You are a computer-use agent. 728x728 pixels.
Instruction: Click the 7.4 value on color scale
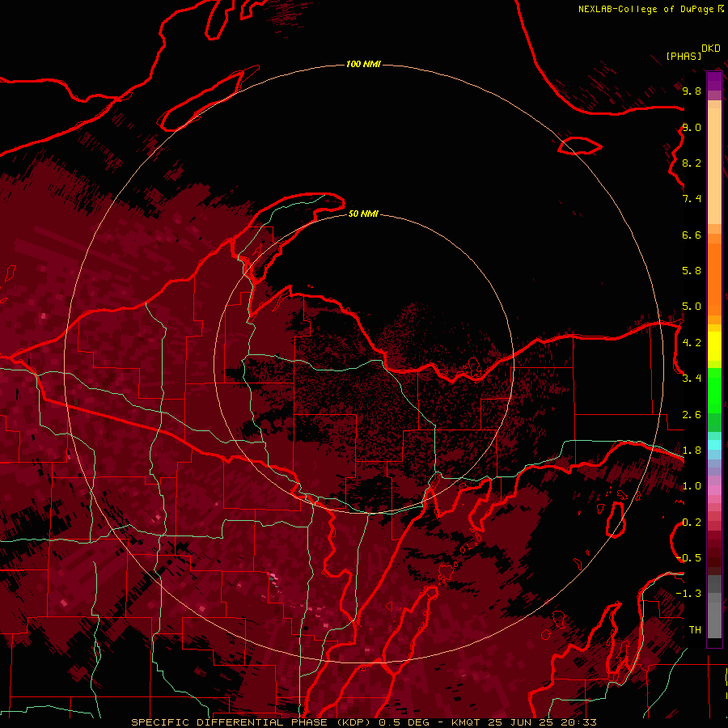(692, 199)
